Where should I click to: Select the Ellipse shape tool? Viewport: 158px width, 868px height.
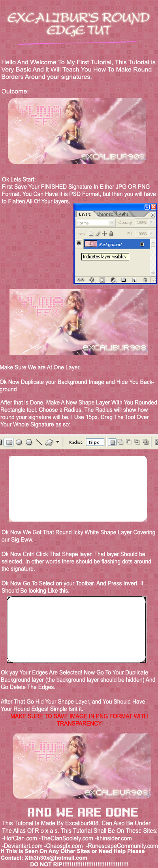tap(19, 442)
